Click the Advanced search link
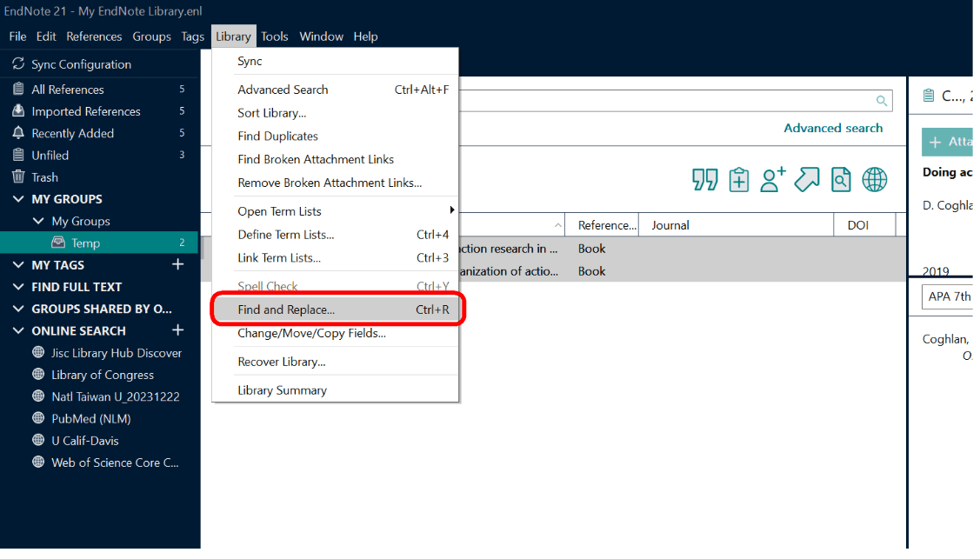Viewport: 980px width, 559px height. coord(833,128)
